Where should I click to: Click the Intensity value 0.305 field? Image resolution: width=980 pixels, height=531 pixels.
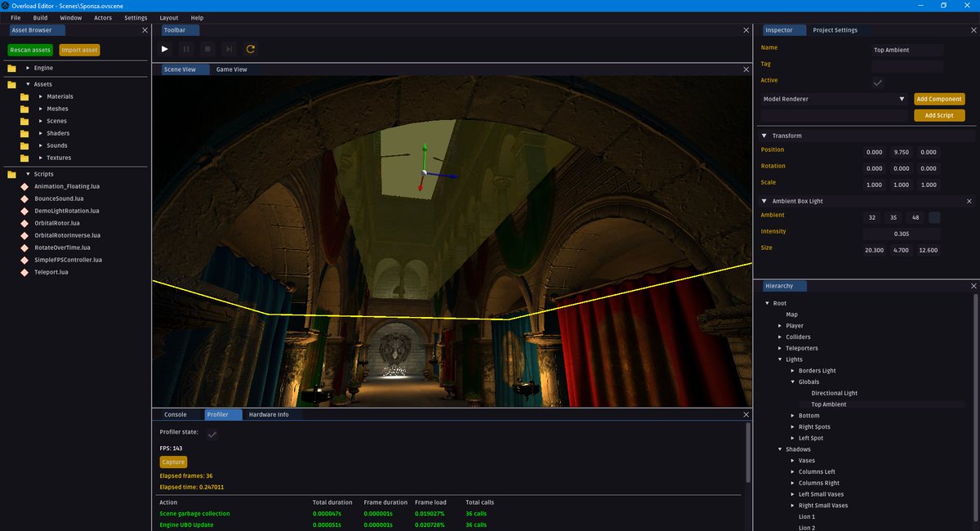[x=902, y=233]
